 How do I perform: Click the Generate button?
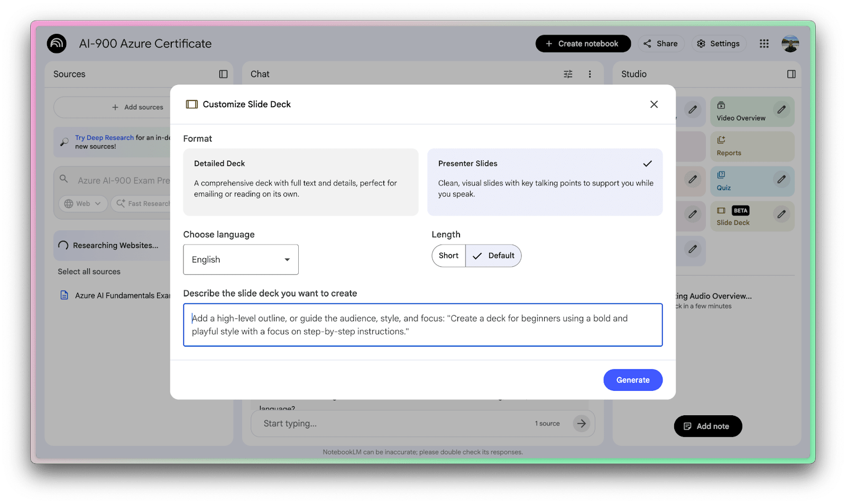(633, 380)
